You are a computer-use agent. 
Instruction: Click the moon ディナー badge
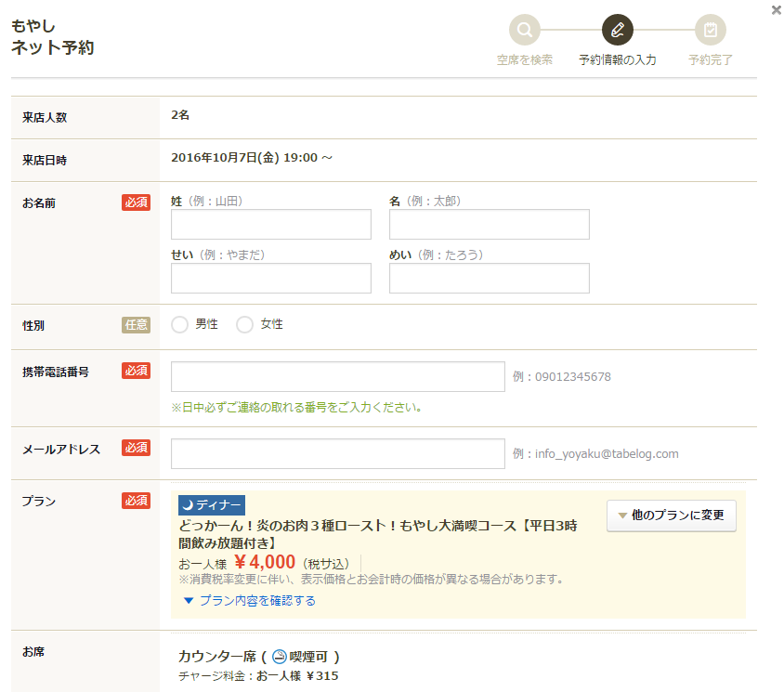point(212,505)
